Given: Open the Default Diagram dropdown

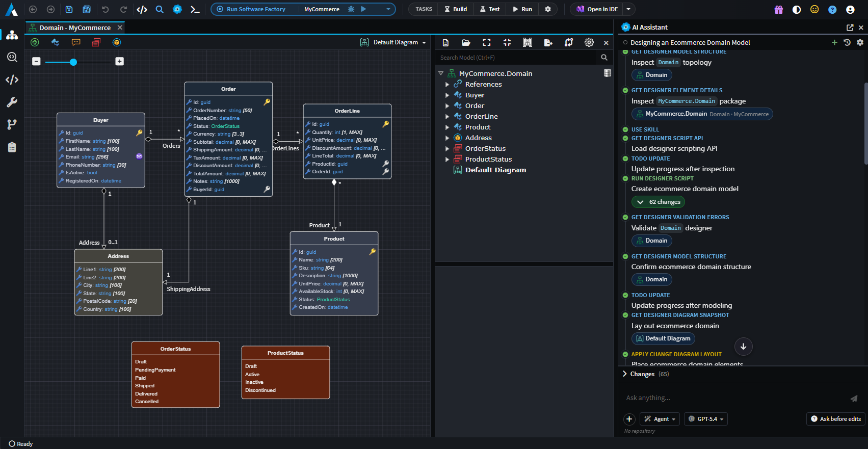Looking at the screenshot, I should [393, 42].
